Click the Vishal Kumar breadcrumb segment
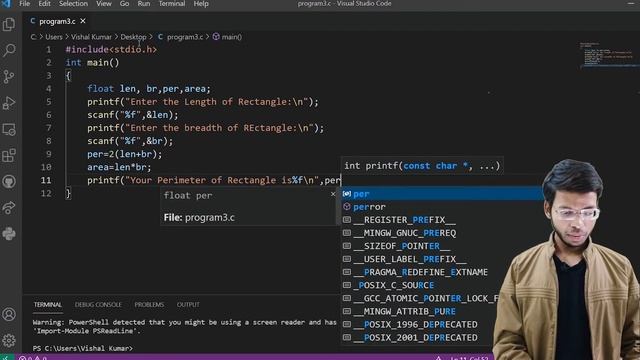The image size is (640, 360). click(x=91, y=37)
